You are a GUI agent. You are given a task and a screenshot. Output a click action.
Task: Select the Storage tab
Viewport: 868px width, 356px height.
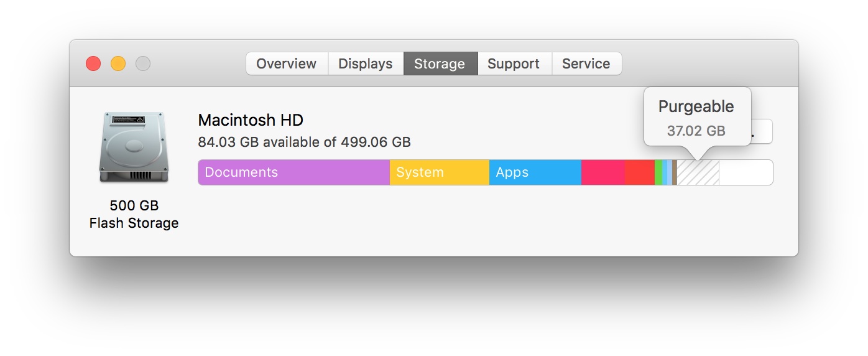(x=440, y=63)
